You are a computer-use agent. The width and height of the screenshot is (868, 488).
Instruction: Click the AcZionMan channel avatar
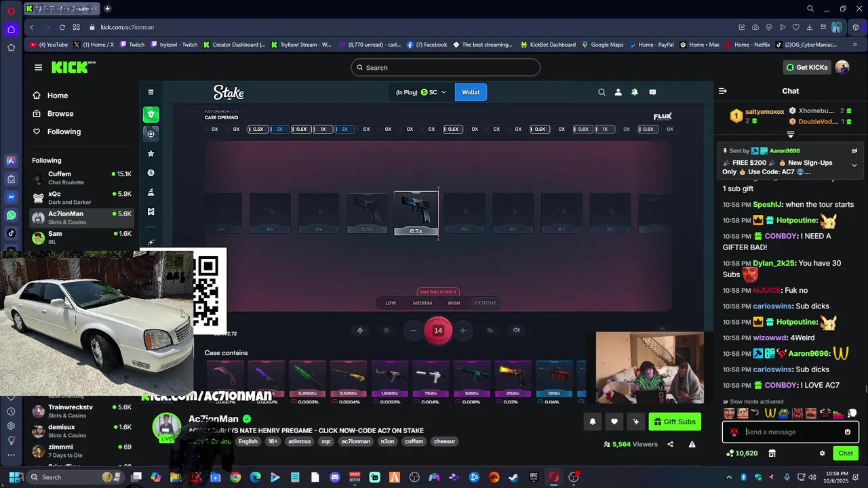point(166,426)
